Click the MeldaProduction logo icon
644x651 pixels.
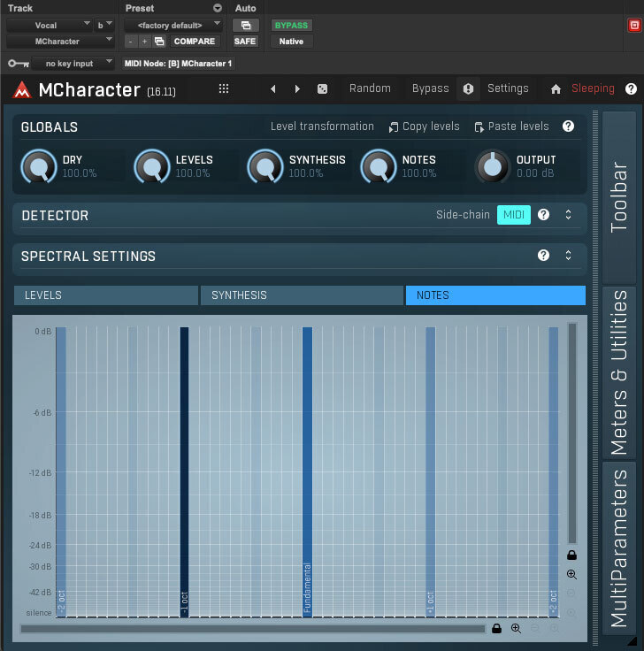tap(22, 89)
